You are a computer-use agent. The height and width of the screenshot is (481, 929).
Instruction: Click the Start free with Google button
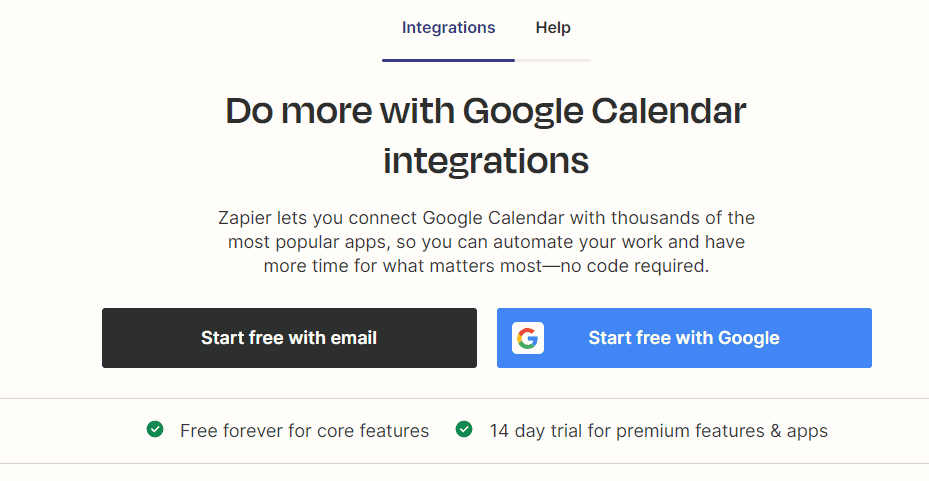pyautogui.click(x=684, y=338)
